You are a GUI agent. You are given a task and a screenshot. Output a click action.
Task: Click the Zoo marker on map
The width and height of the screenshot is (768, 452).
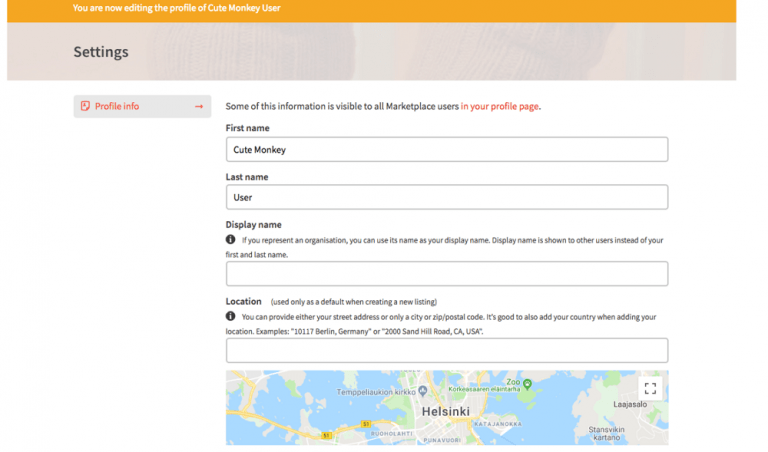pos(528,383)
